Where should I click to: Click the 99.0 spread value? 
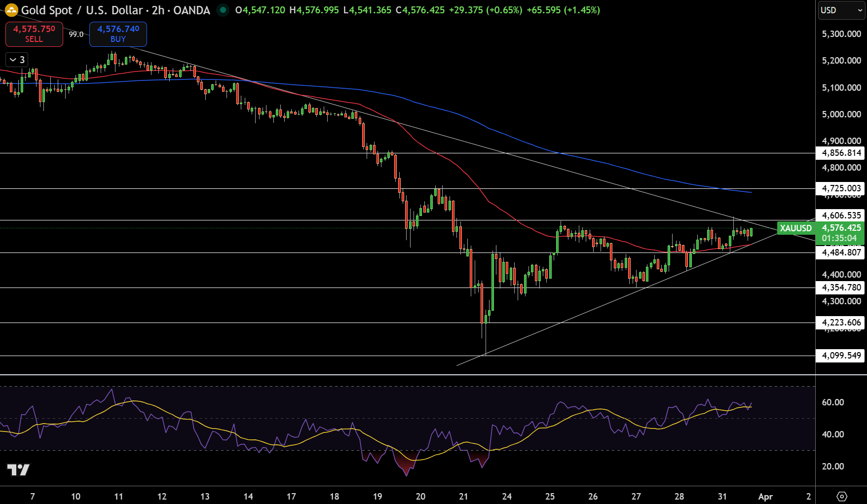[x=76, y=35]
